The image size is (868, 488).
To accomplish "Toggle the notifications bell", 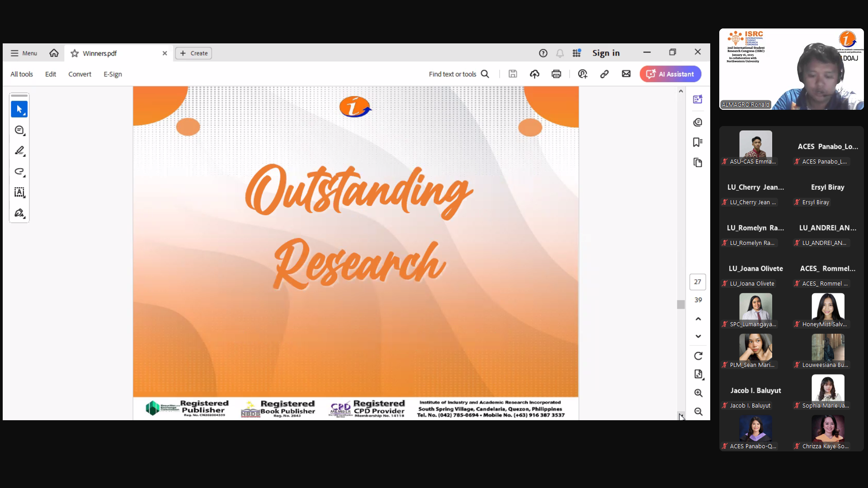I will 560,53.
